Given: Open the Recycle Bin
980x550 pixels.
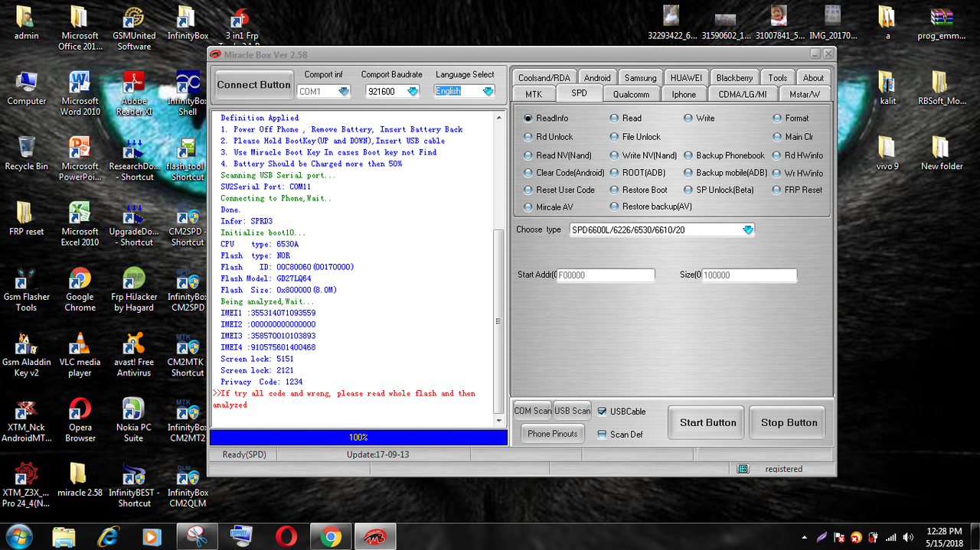Looking at the screenshot, I should point(26,153).
